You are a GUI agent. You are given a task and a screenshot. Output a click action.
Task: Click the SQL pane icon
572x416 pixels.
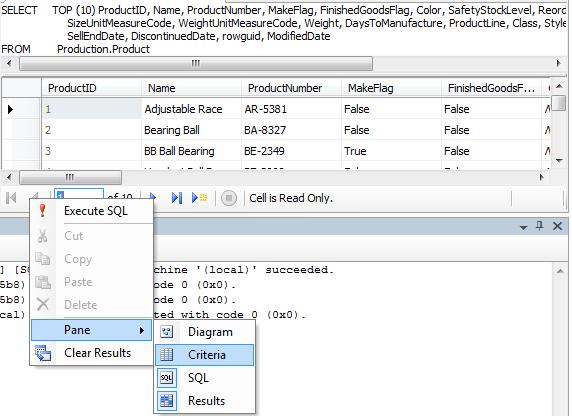[167, 378]
